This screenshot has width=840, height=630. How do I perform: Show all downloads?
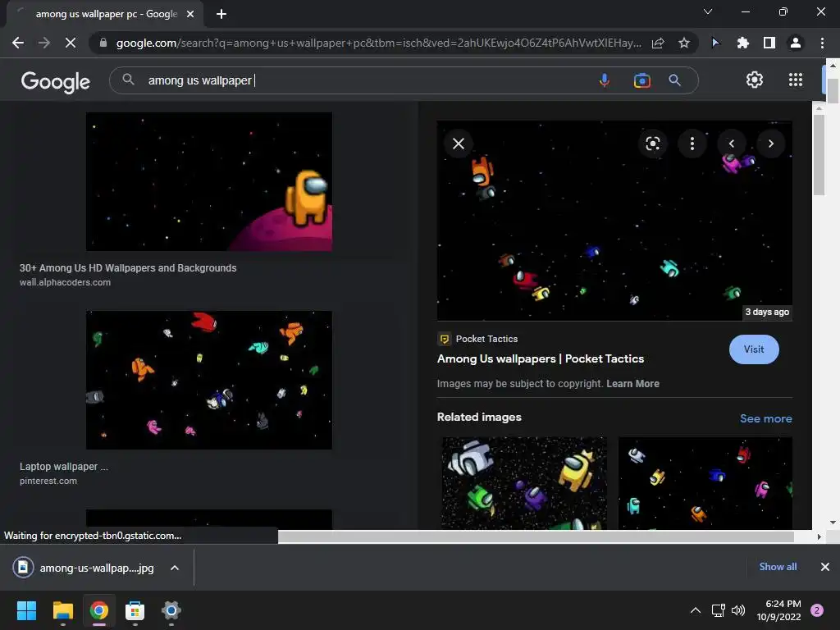(778, 567)
